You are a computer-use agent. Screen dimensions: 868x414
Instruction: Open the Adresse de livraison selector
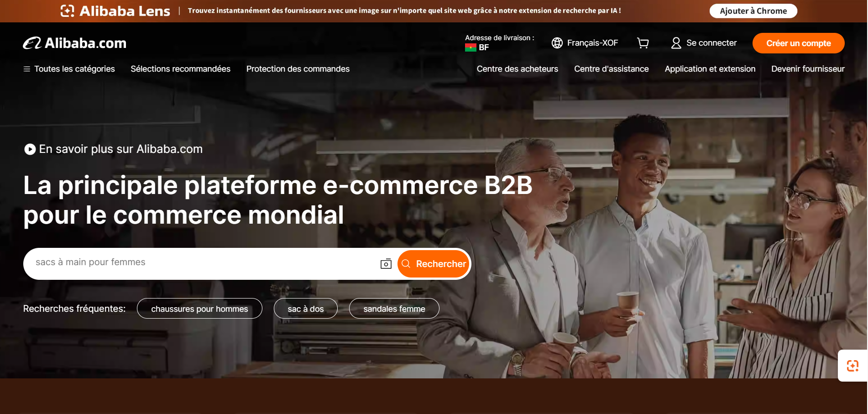[x=499, y=43]
